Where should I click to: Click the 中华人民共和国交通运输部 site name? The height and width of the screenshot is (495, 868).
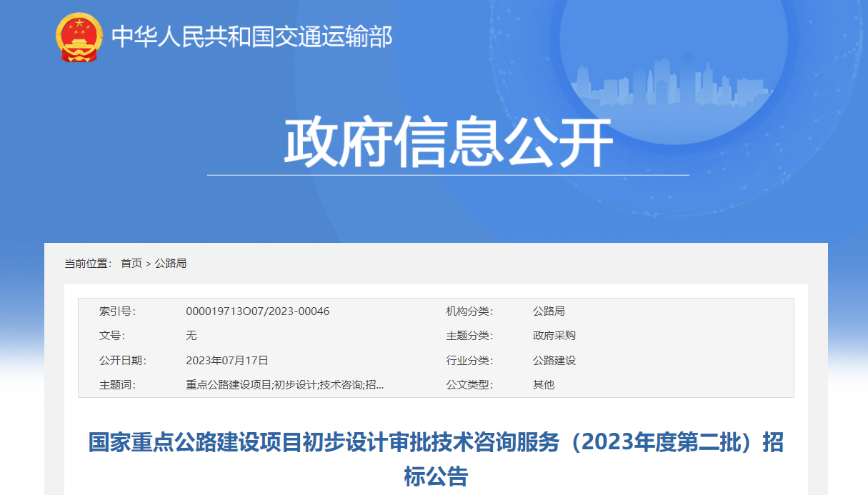[251, 36]
